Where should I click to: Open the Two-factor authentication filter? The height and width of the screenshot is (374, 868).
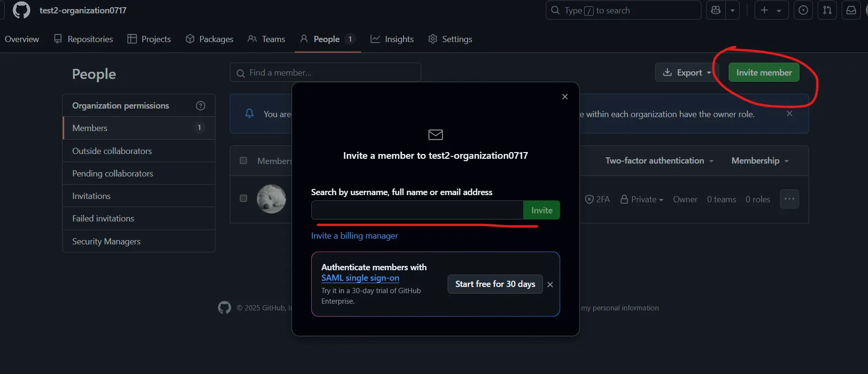[660, 161]
